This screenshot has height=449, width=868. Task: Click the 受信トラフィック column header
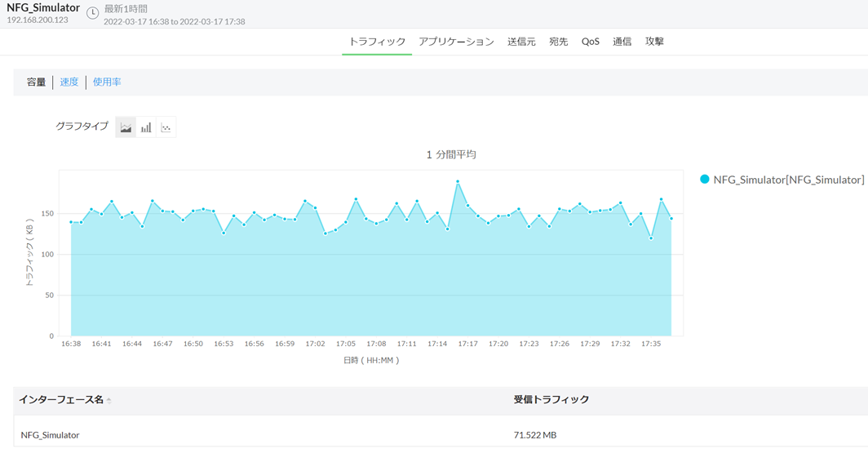tap(551, 400)
